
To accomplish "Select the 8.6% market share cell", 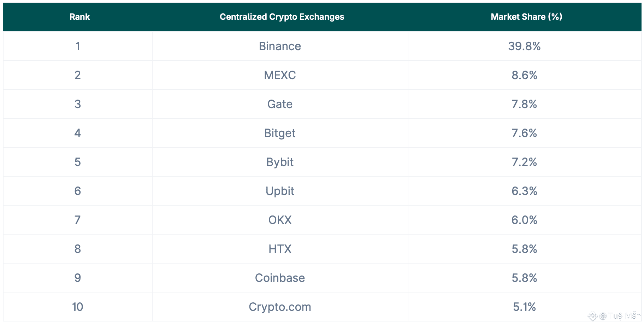I will 524,75.
